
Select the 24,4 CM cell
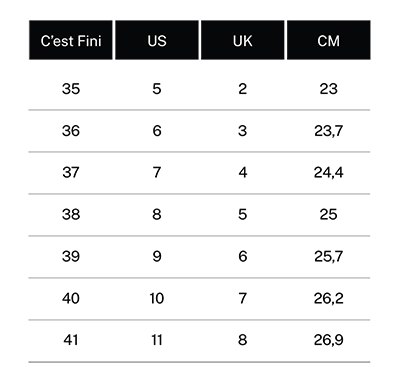[328, 173]
